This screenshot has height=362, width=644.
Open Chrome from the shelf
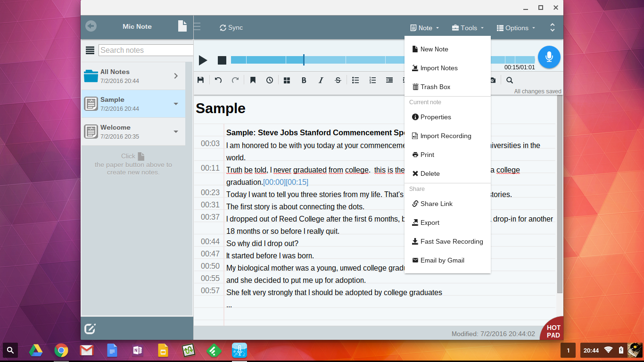click(61, 350)
